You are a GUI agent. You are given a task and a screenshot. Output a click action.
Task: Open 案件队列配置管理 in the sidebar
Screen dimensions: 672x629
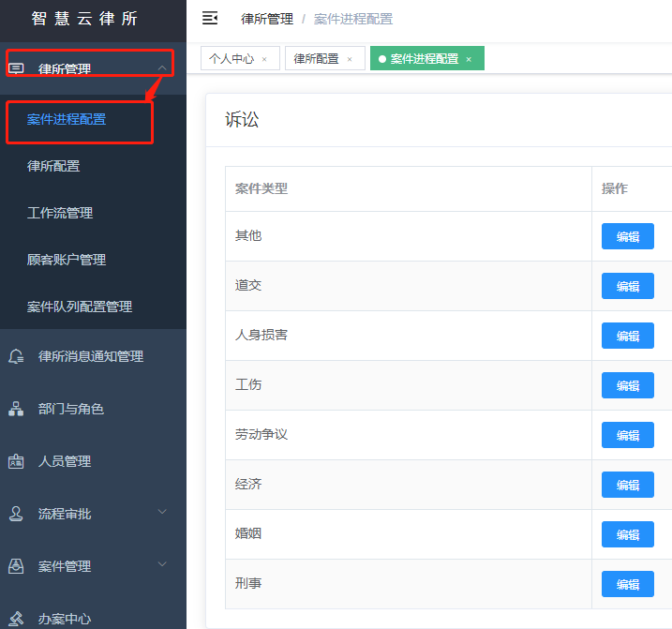(80, 307)
